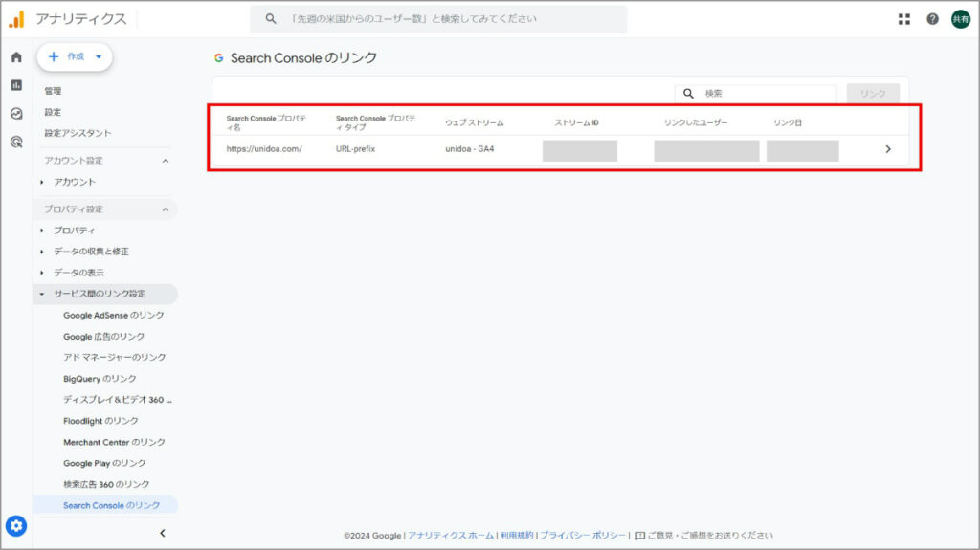The width and height of the screenshot is (980, 550).
Task: Open the Reports bar-chart icon
Action: (17, 85)
